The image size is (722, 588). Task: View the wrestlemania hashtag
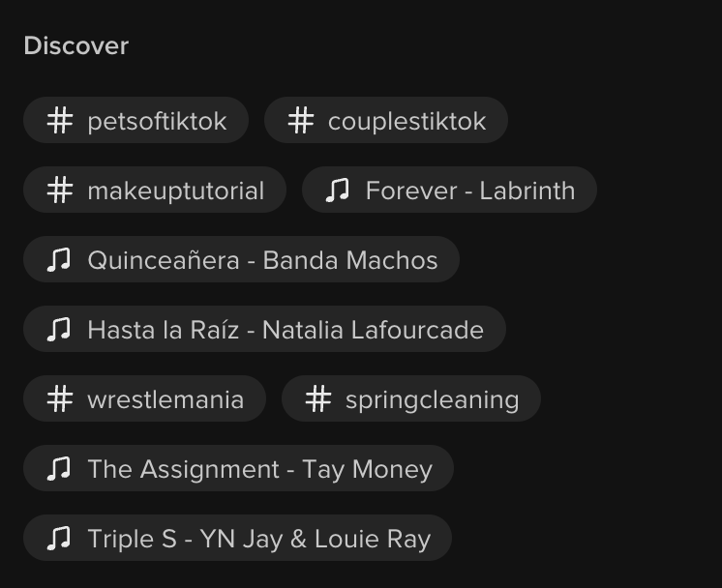tap(165, 399)
